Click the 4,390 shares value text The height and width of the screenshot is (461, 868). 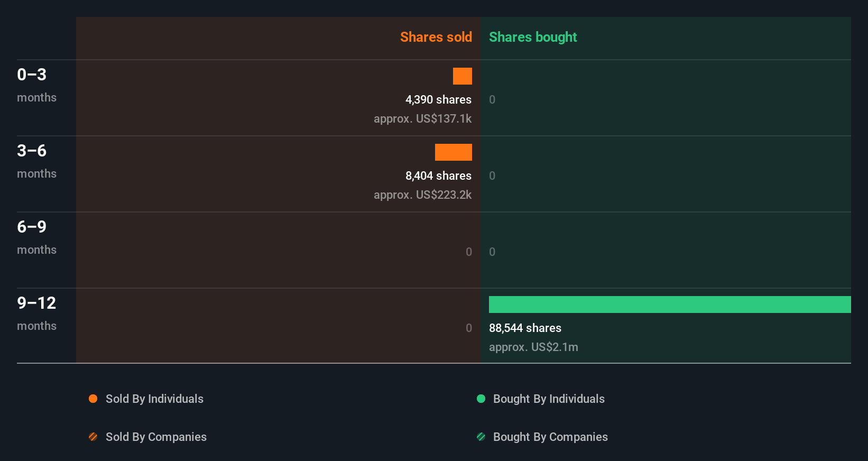[438, 99]
